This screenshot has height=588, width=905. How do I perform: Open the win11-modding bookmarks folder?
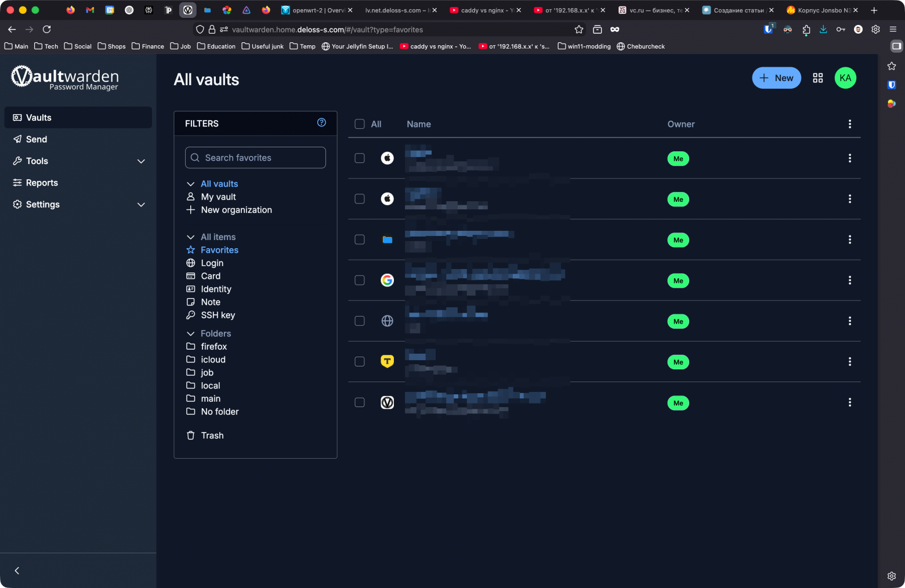[x=584, y=46]
